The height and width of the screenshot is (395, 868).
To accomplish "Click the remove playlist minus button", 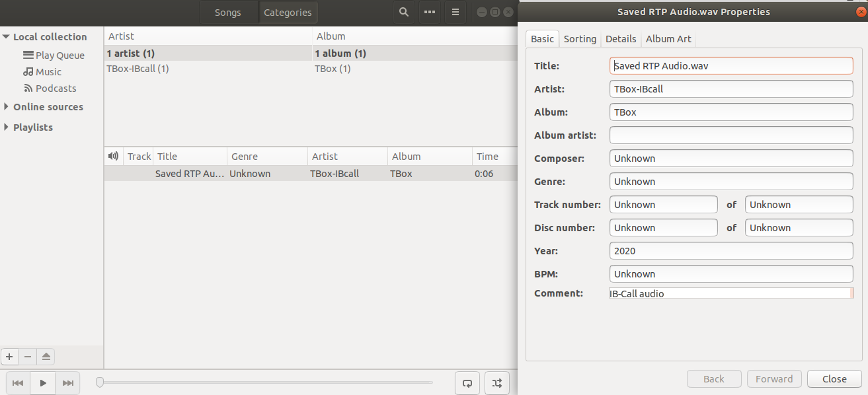I will tap(28, 357).
